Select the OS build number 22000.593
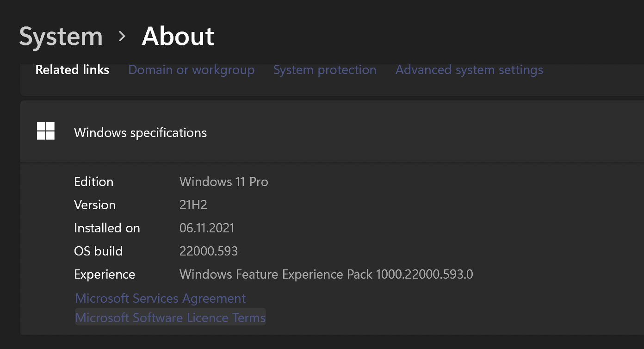This screenshot has width=644, height=349. click(x=209, y=251)
